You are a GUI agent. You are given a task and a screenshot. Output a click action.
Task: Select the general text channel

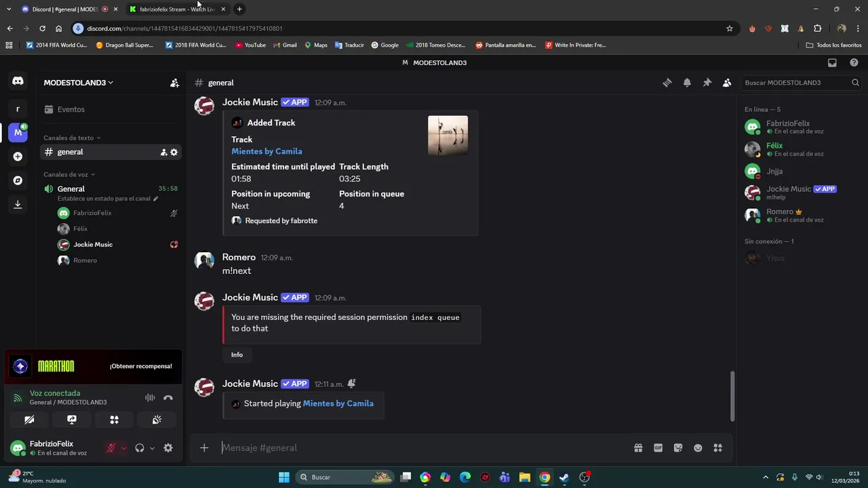pos(111,152)
